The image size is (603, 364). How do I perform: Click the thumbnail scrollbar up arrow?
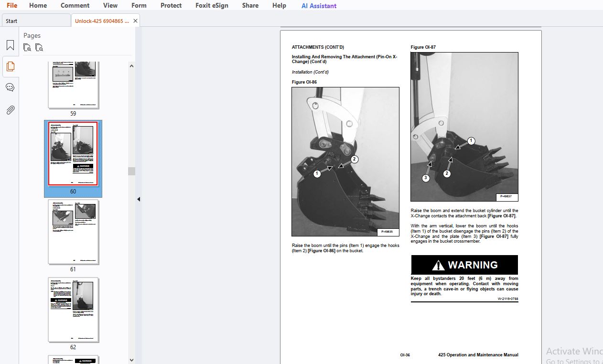131,66
